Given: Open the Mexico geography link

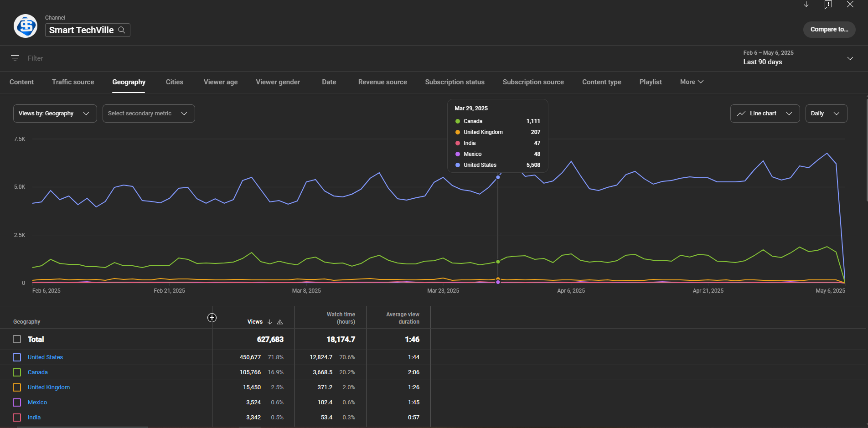Looking at the screenshot, I should pyautogui.click(x=37, y=402).
